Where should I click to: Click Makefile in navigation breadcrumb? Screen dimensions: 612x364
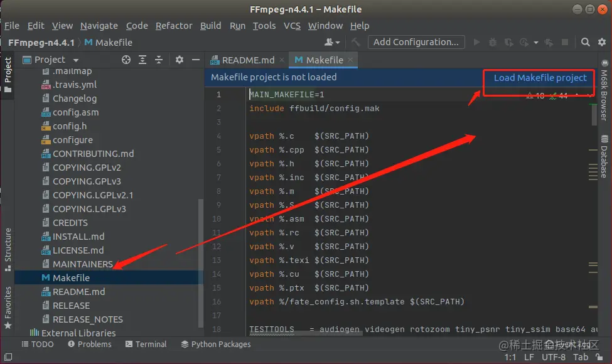109,43
